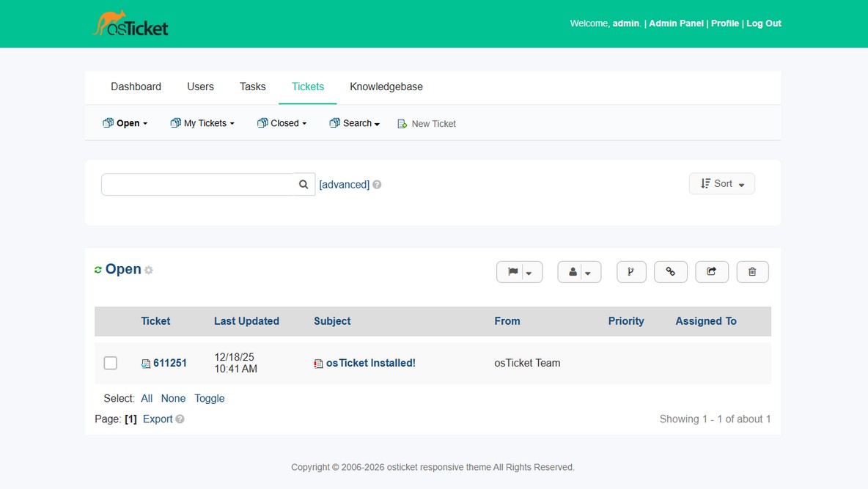The height and width of the screenshot is (489, 868).
Task: Refresh the Open queue using green arrows
Action: pos(98,271)
